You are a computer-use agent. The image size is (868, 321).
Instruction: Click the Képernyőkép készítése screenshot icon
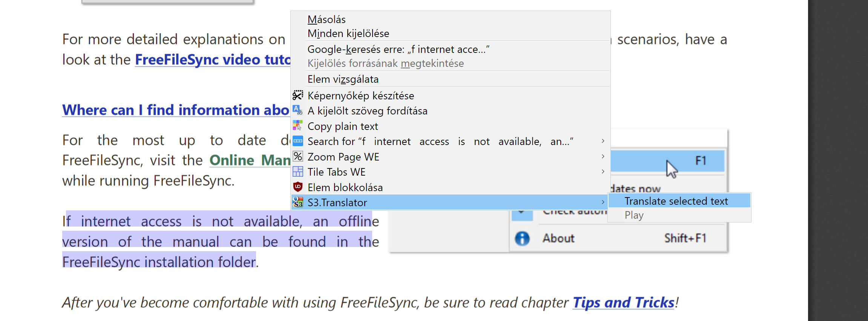coord(298,95)
